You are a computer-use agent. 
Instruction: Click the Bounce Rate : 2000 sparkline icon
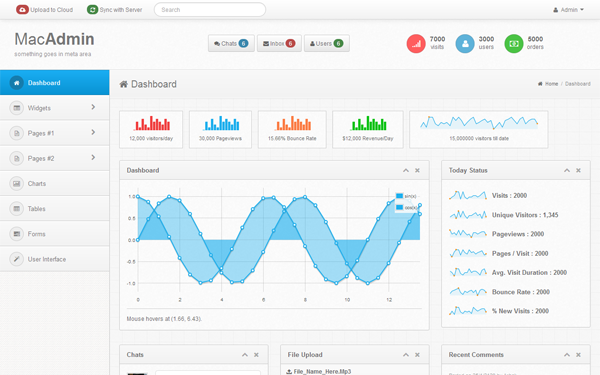coord(468,292)
